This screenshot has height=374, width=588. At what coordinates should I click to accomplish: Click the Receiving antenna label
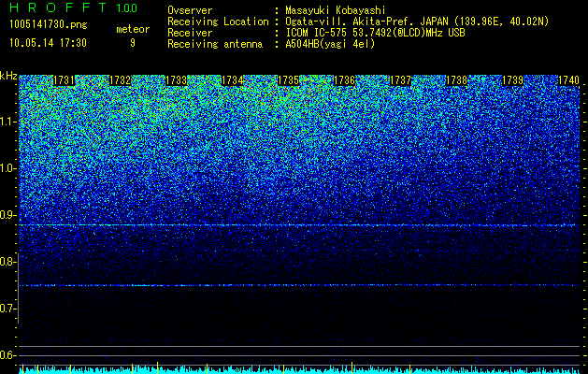pyautogui.click(x=215, y=44)
